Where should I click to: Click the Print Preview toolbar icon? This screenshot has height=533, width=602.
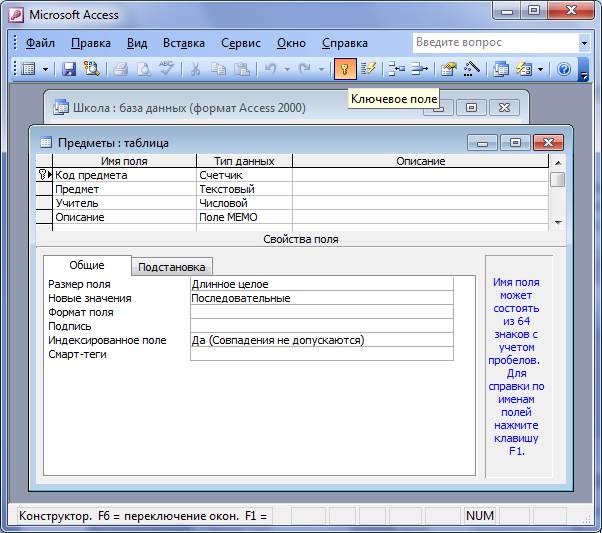(x=144, y=69)
